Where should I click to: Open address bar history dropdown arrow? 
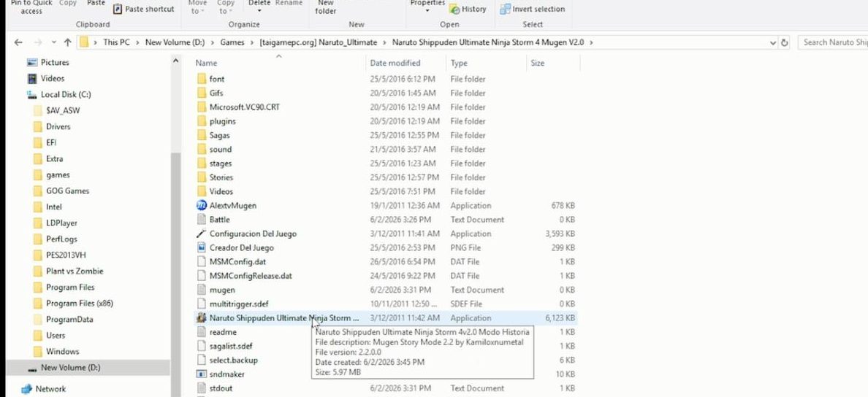[x=774, y=42]
